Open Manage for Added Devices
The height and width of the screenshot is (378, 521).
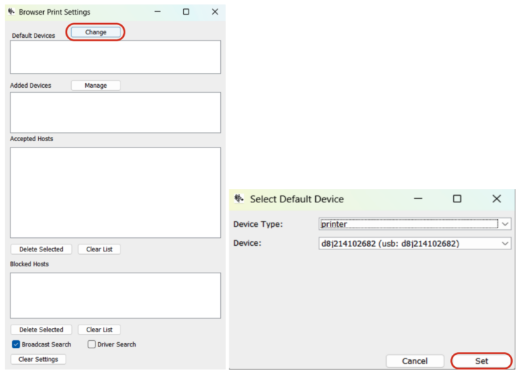click(x=96, y=85)
